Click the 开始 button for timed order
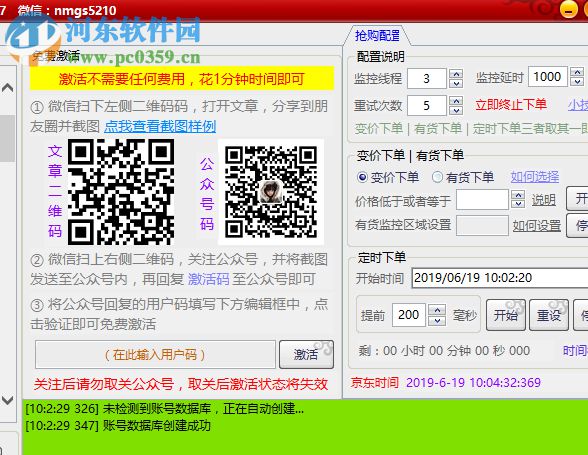Image resolution: width=588 pixels, height=455 pixels. [506, 315]
